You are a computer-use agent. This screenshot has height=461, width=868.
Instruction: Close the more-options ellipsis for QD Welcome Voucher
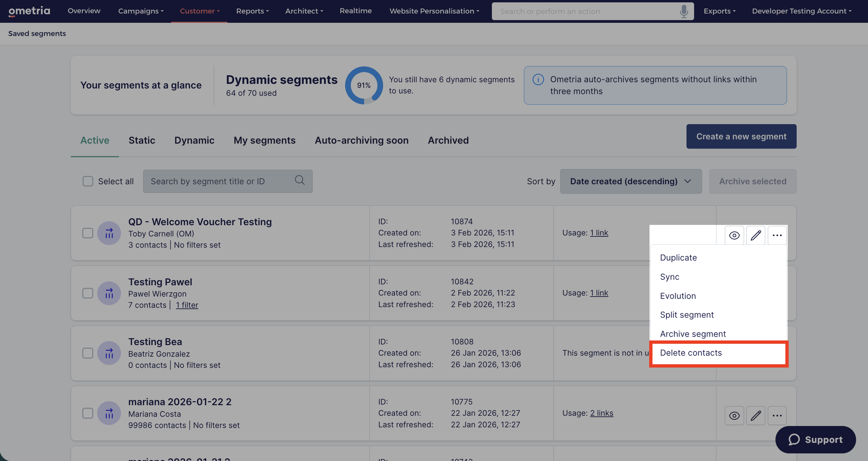point(777,235)
